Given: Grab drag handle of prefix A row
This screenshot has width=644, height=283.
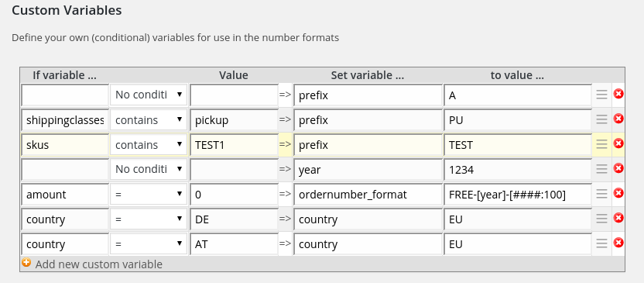Looking at the screenshot, I should pos(601,95).
